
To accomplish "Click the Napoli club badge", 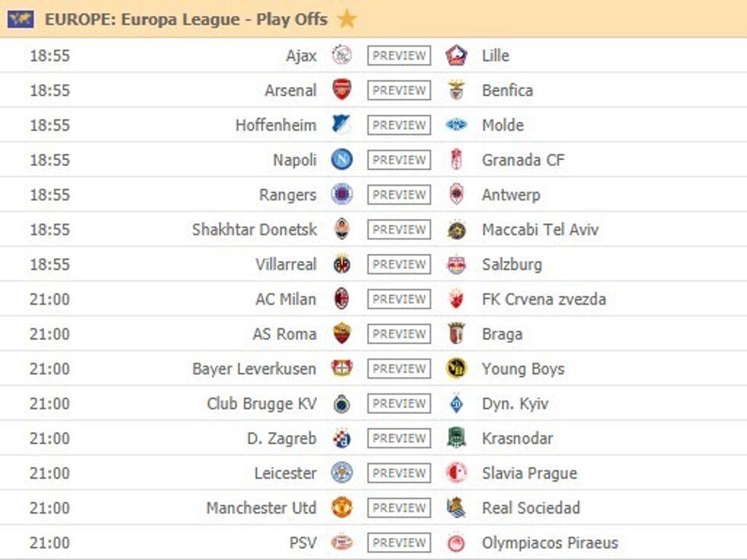I will tap(343, 159).
